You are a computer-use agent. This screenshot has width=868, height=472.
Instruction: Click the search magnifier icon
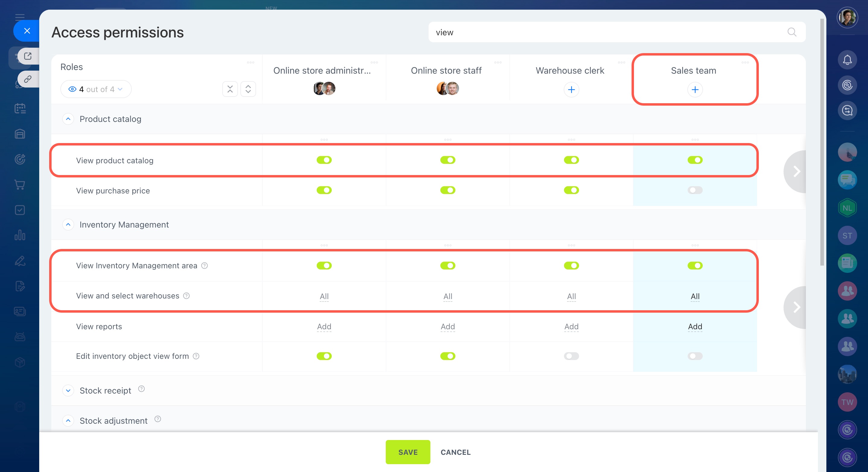point(791,32)
